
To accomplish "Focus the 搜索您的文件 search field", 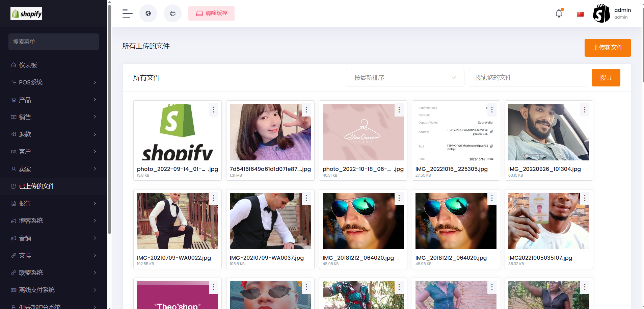I will click(x=528, y=78).
